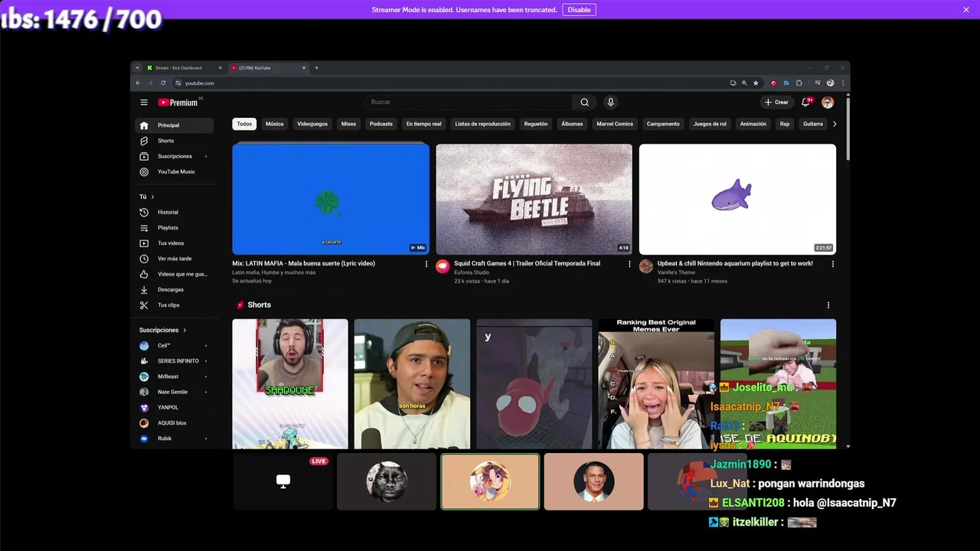980x551 pixels.
Task: Show more category chips with right arrow
Action: (x=835, y=124)
